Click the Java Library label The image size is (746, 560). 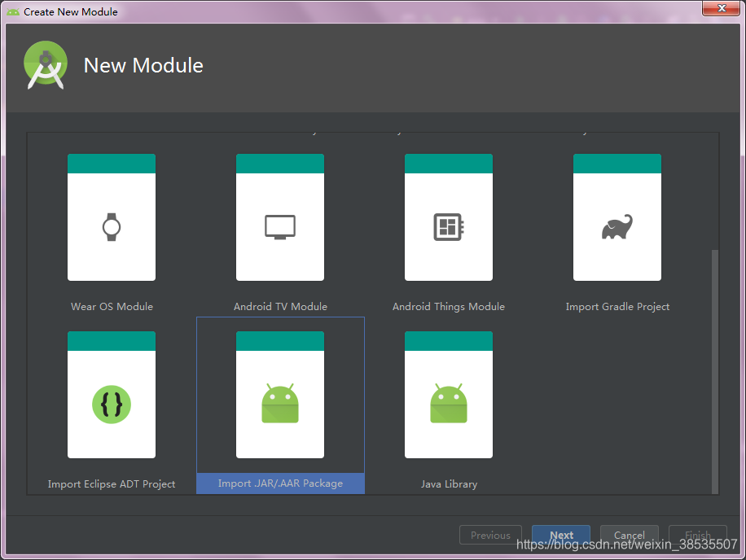tap(449, 484)
